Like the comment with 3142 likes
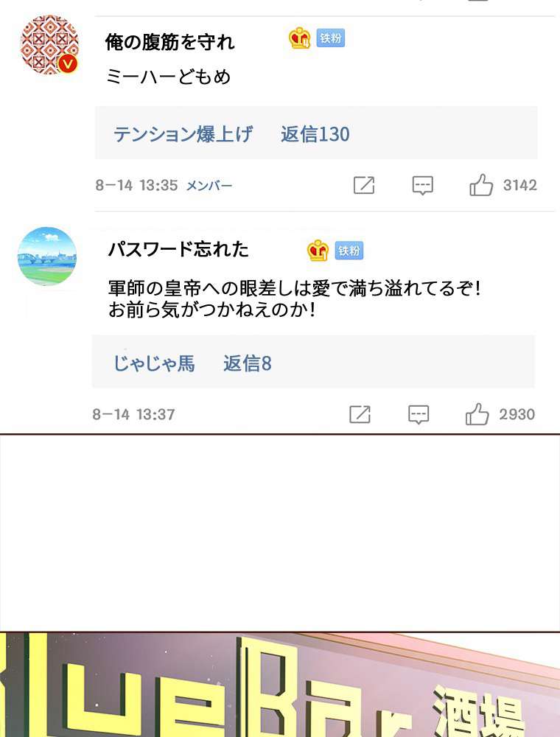The width and height of the screenshot is (560, 737). (481, 185)
